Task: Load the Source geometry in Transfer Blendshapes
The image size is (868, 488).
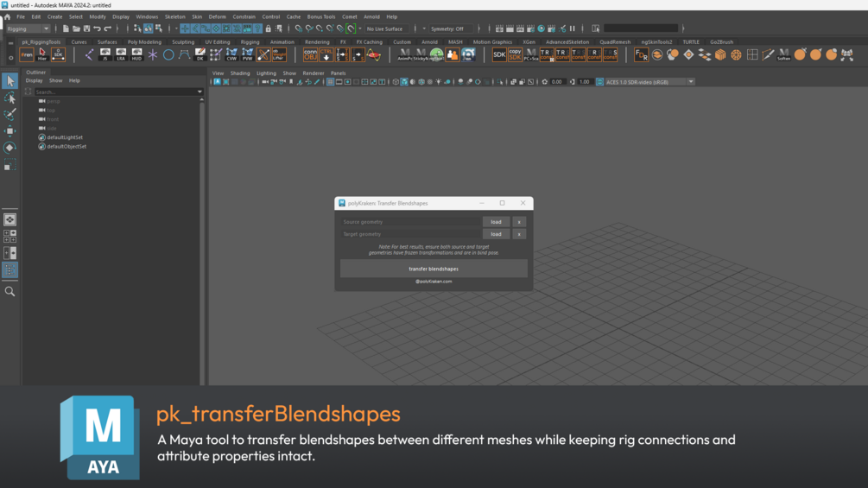Action: [x=496, y=222]
